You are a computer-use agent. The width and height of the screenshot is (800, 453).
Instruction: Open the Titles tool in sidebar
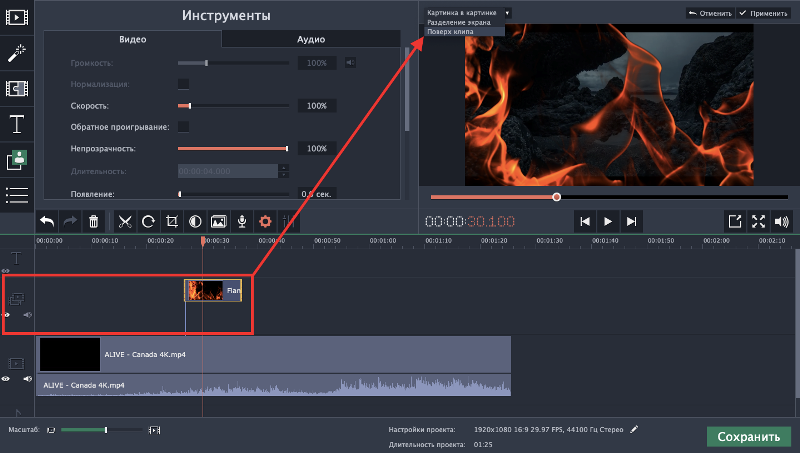tap(16, 124)
